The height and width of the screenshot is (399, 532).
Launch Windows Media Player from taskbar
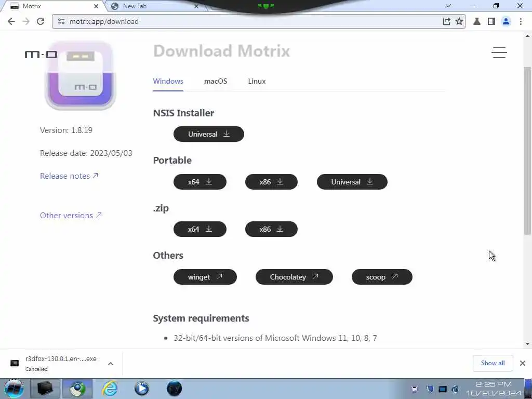click(141, 389)
